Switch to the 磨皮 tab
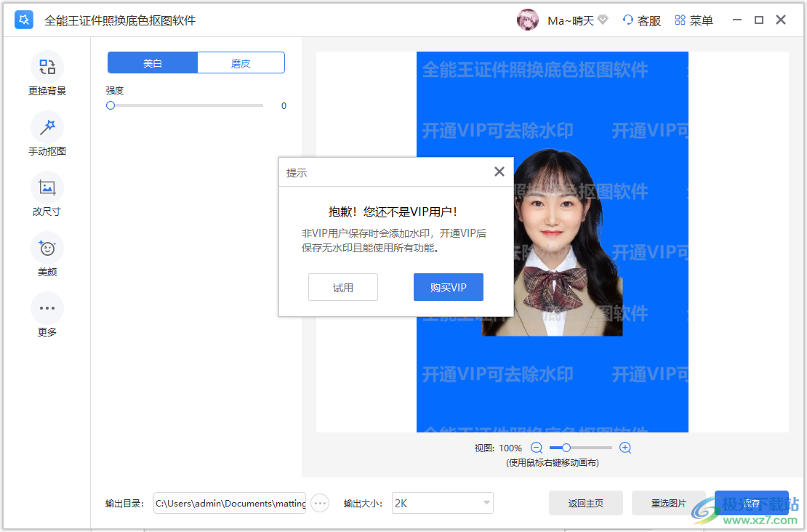Viewport: 807px width, 532px height. coord(241,63)
